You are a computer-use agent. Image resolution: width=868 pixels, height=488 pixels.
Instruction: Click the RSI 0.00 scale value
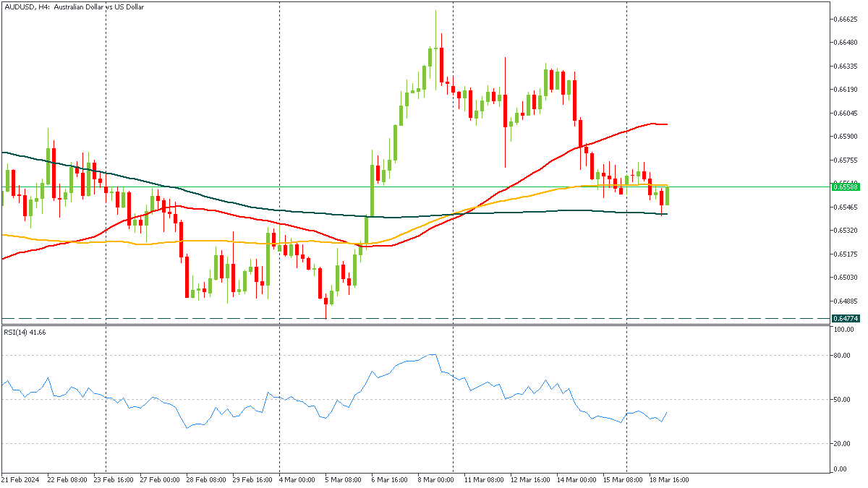(841, 469)
